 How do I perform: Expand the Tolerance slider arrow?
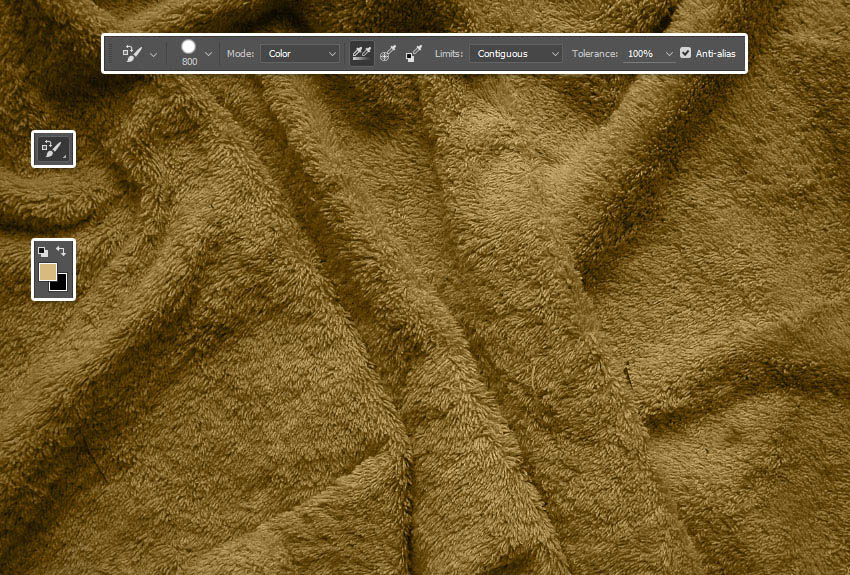point(669,54)
